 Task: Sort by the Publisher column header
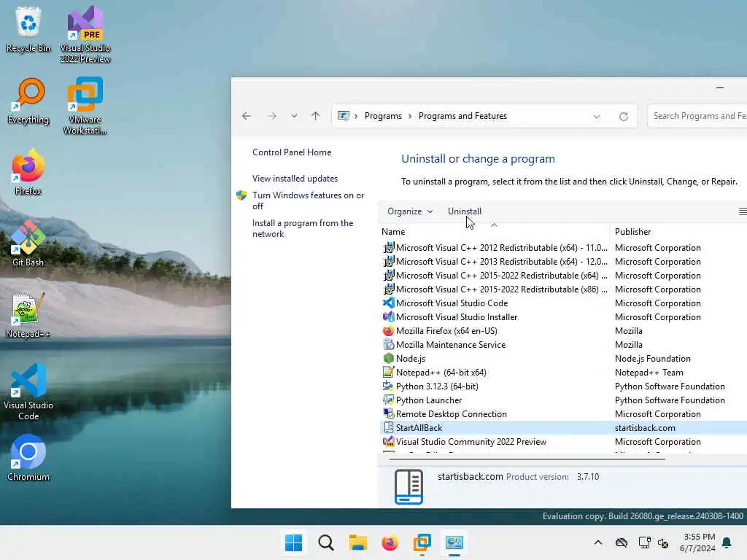tap(632, 232)
